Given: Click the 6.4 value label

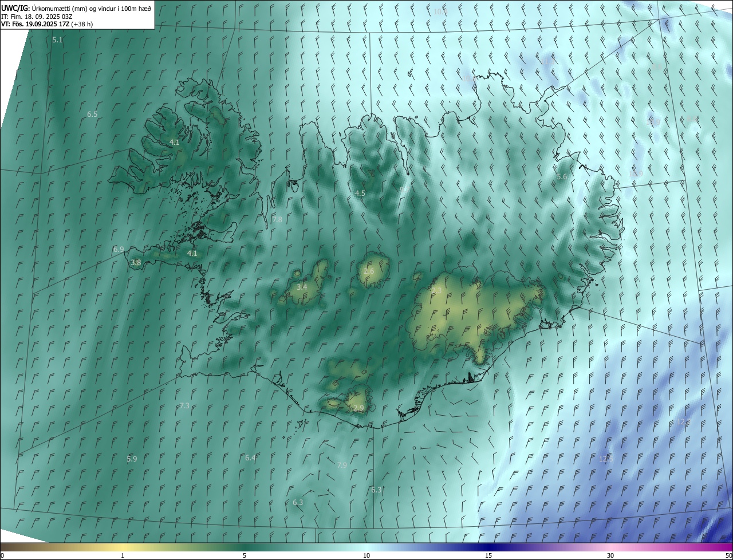Looking at the screenshot, I should tap(250, 458).
